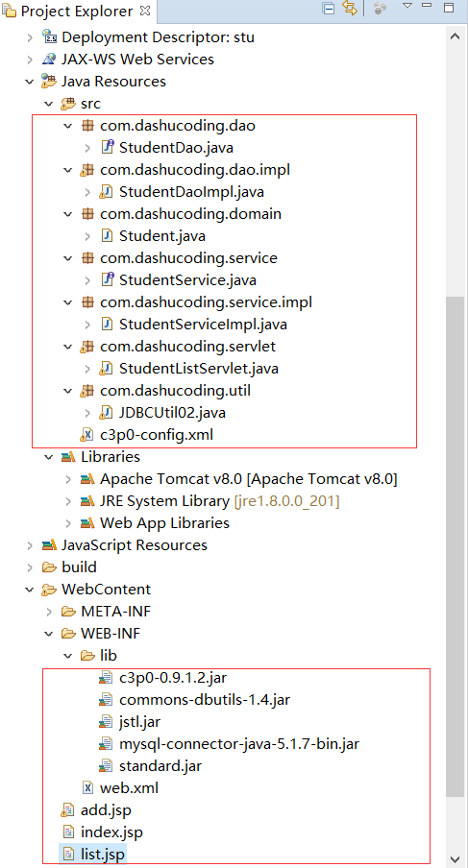Image resolution: width=468 pixels, height=868 pixels.
Task: Toggle Link with Editor icon
Action: pos(350,9)
